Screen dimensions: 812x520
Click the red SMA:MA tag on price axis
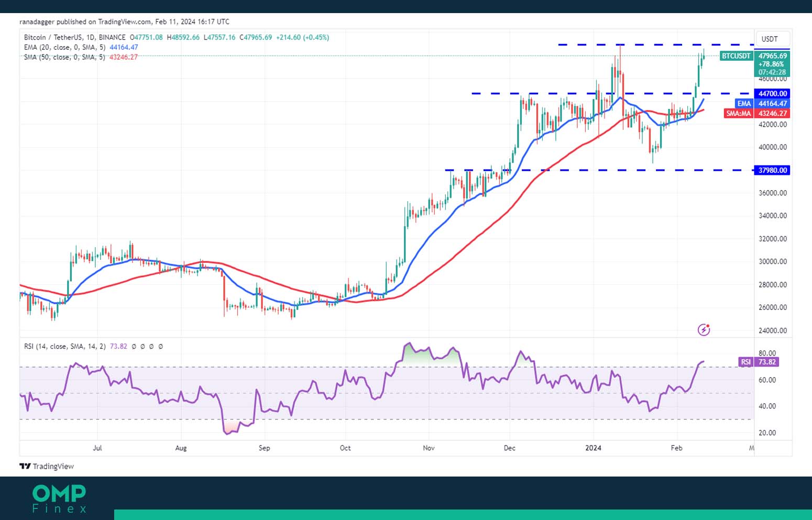pyautogui.click(x=738, y=113)
